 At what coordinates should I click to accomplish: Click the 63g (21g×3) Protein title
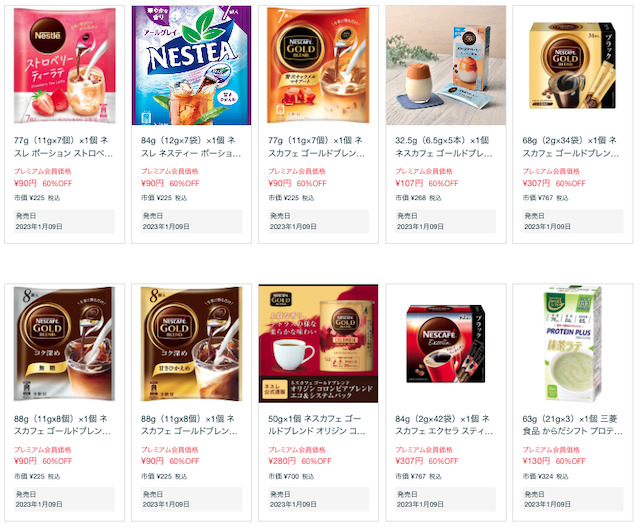tap(572, 425)
